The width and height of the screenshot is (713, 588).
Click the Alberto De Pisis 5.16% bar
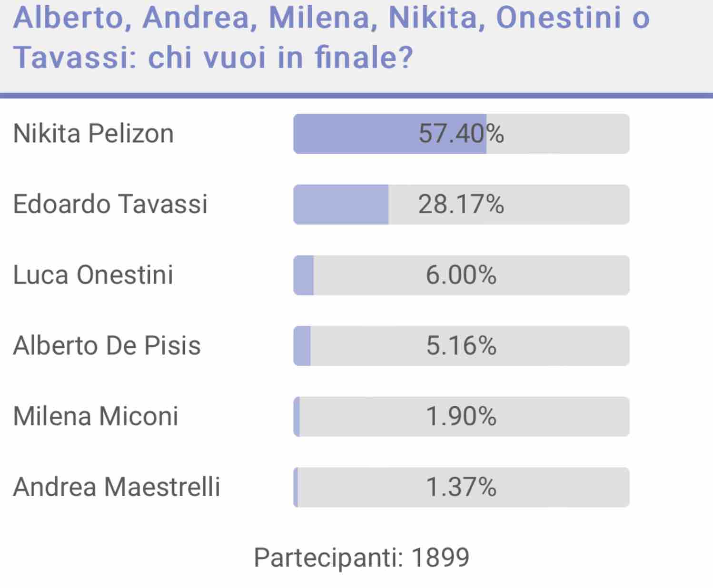(x=461, y=346)
